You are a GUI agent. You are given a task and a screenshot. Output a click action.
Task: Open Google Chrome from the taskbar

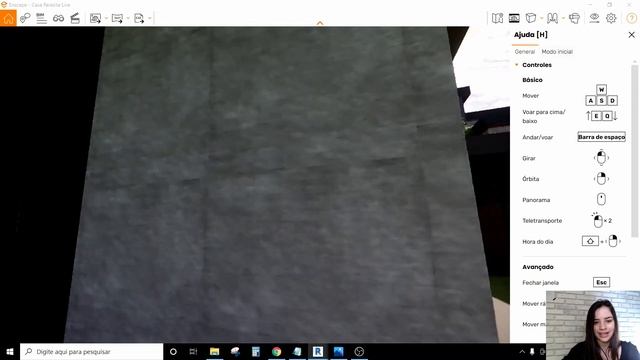[x=277, y=351]
